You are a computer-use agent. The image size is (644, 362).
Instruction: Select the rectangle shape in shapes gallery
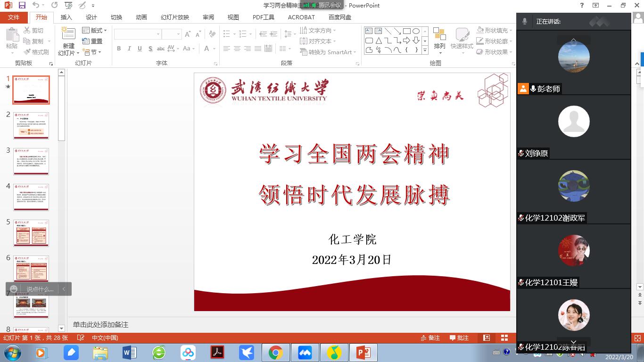pos(406,31)
